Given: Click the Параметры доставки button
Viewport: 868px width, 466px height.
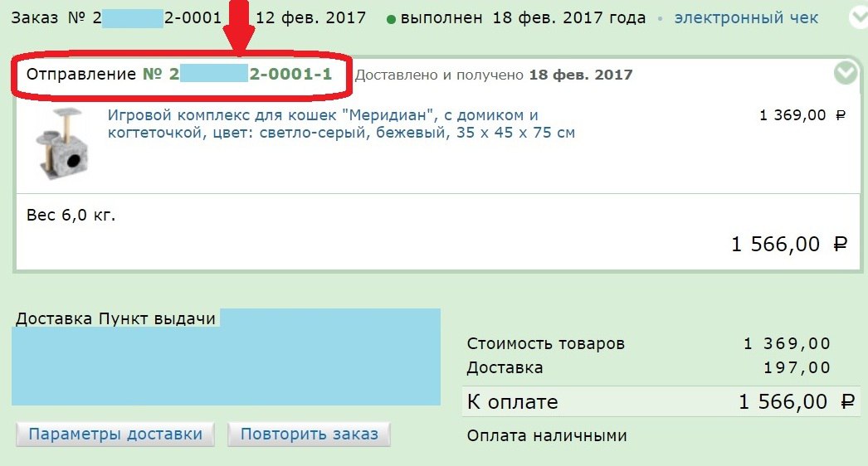Looking at the screenshot, I should [115, 434].
